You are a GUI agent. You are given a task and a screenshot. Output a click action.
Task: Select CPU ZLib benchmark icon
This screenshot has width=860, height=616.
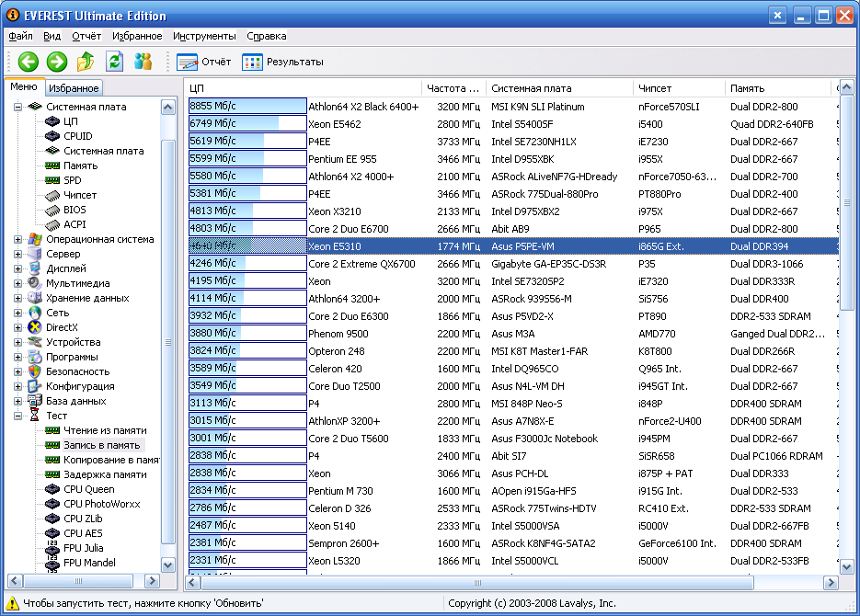pyautogui.click(x=52, y=519)
